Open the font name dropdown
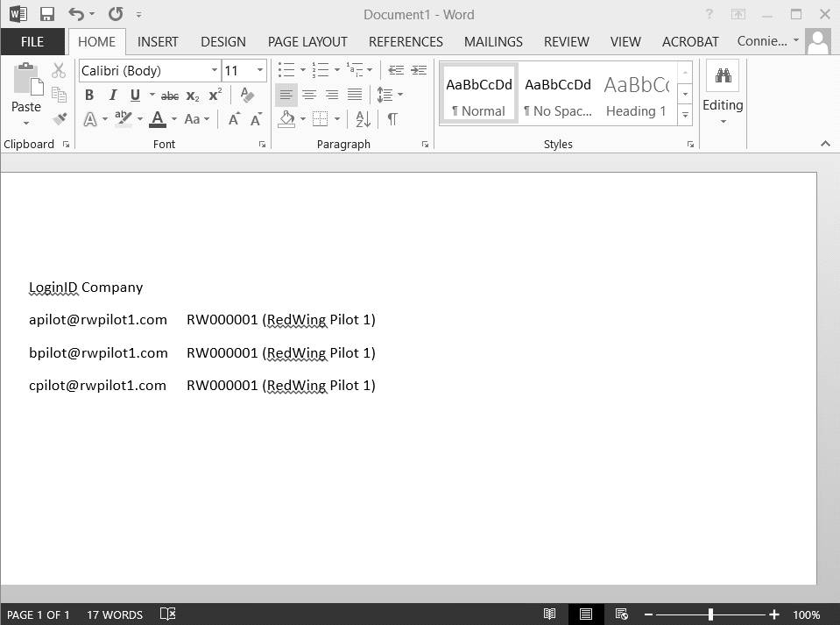This screenshot has width=840, height=625. [214, 70]
